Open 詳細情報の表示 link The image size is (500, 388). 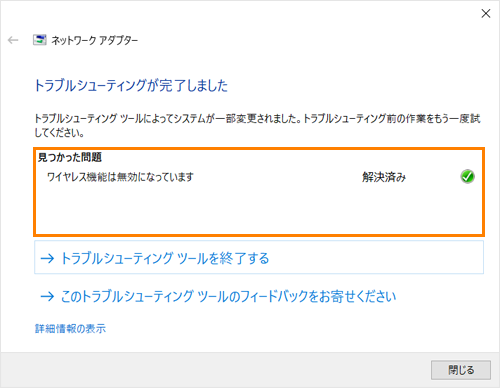tap(70, 329)
